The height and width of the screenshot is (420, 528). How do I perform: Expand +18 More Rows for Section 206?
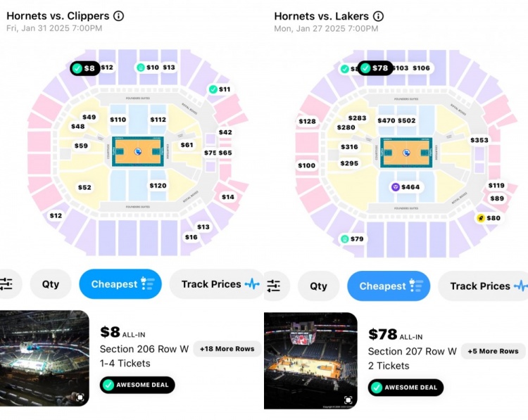[227, 349]
